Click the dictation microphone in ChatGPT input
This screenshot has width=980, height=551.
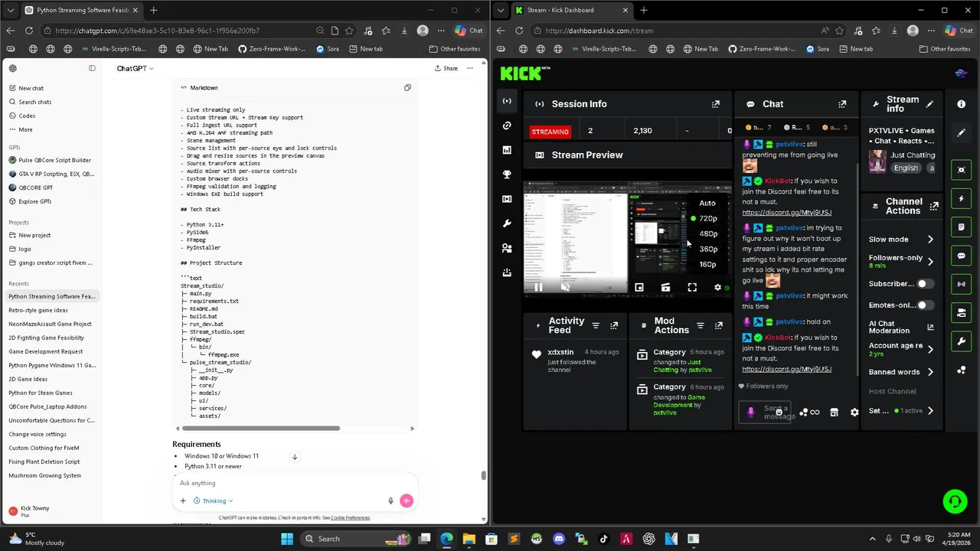[x=390, y=500]
